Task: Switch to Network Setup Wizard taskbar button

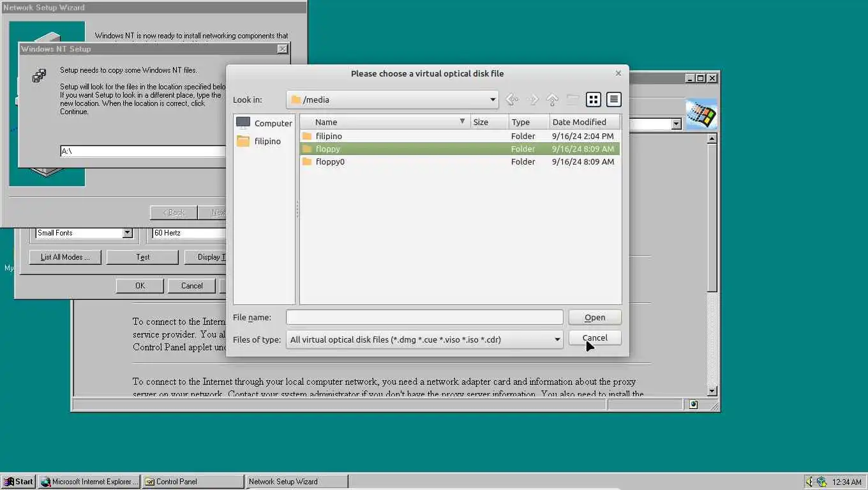Action: (297, 482)
